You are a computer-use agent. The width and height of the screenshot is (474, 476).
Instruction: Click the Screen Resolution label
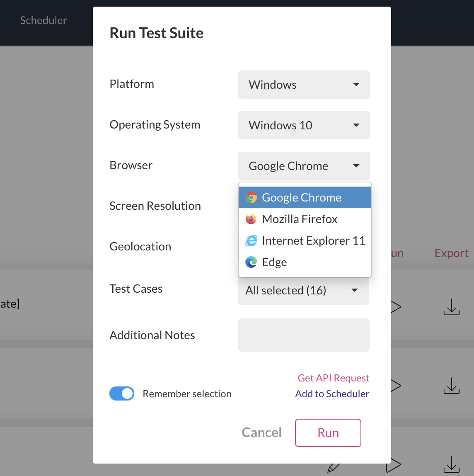click(155, 206)
